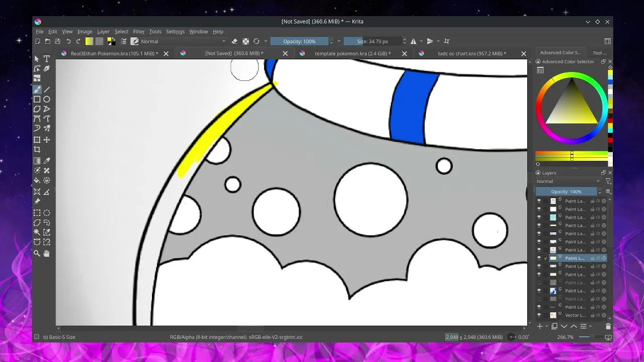Viewport: 644px width, 362px height.
Task: Duplicate the selected layer
Action: click(554, 326)
